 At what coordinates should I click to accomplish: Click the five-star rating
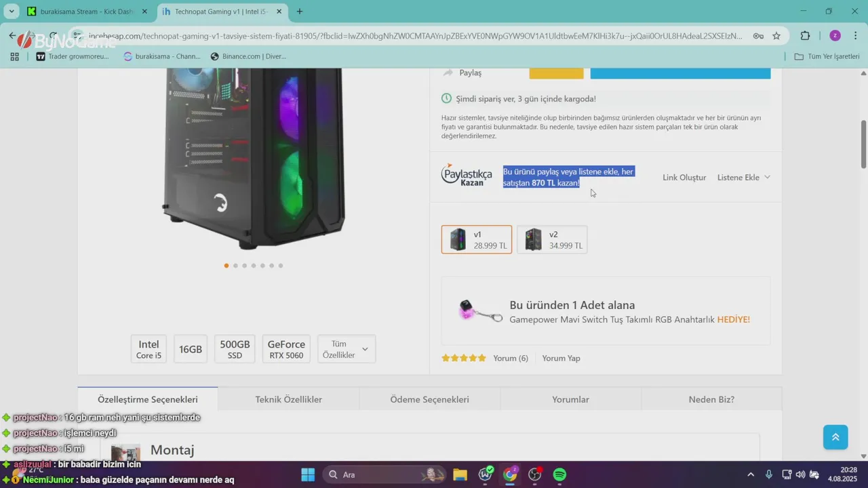pos(464,358)
